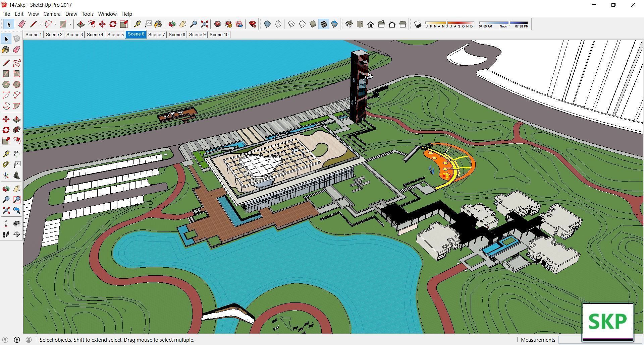644x345 pixels.
Task: Click the sign-in profile status icon
Action: click(x=29, y=340)
